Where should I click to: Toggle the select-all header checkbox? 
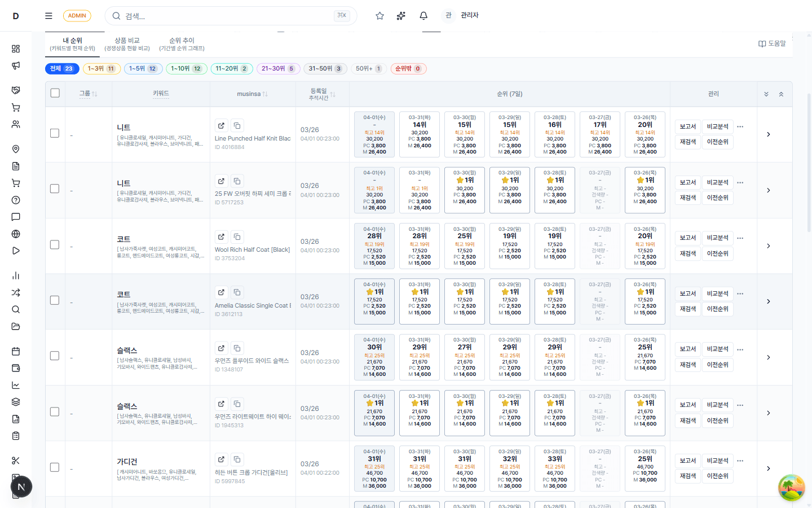point(55,93)
